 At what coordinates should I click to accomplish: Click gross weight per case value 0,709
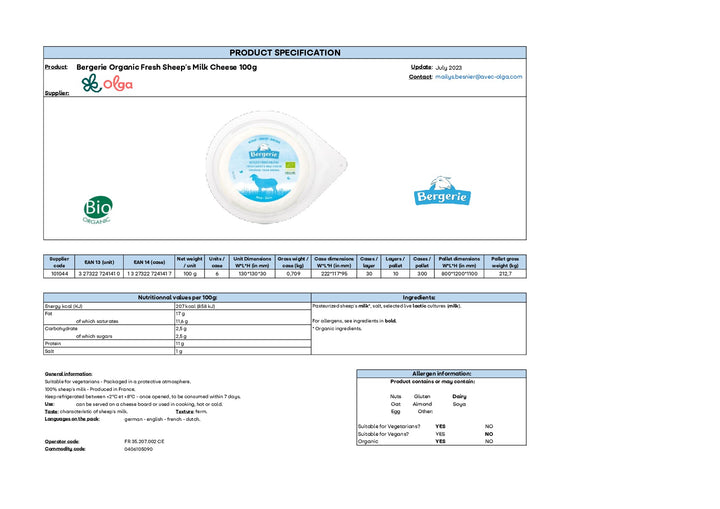tap(293, 274)
